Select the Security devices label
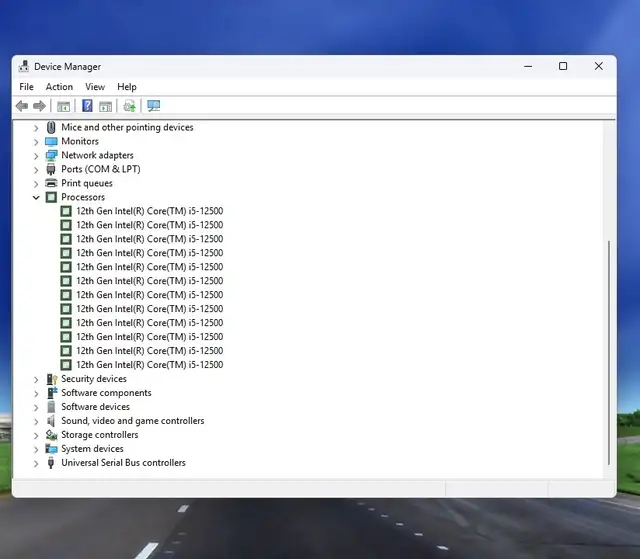The image size is (640, 559). point(94,379)
